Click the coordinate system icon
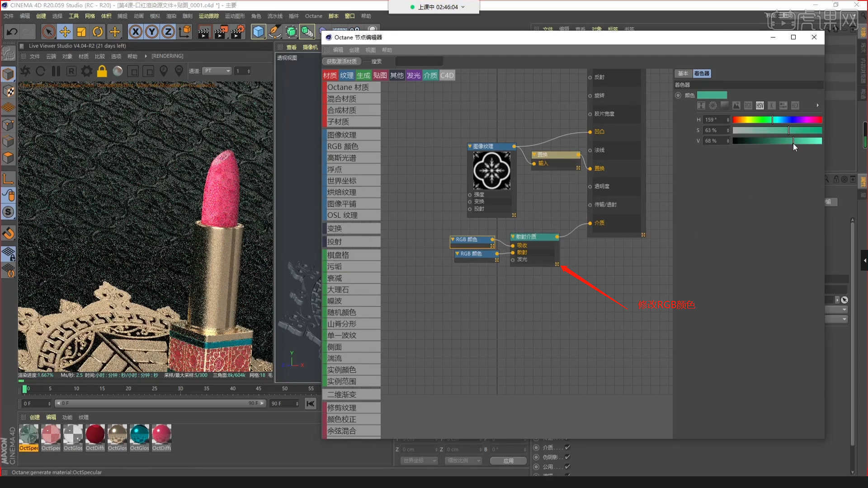Image resolution: width=868 pixels, height=488 pixels. (185, 32)
